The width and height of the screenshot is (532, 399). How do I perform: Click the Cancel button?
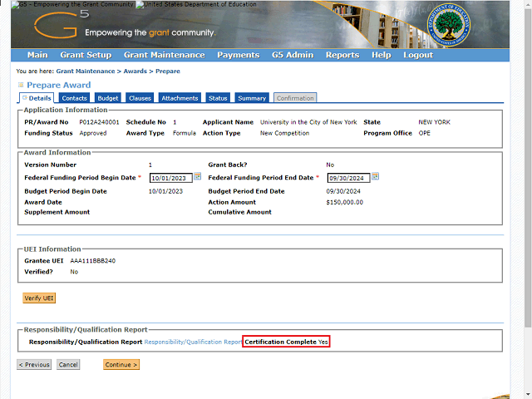(68, 364)
